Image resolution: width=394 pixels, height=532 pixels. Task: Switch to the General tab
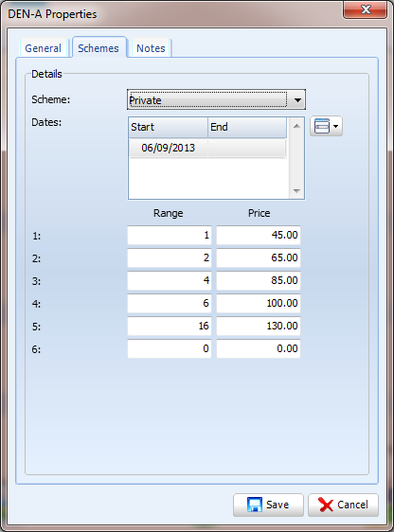pyautogui.click(x=44, y=48)
